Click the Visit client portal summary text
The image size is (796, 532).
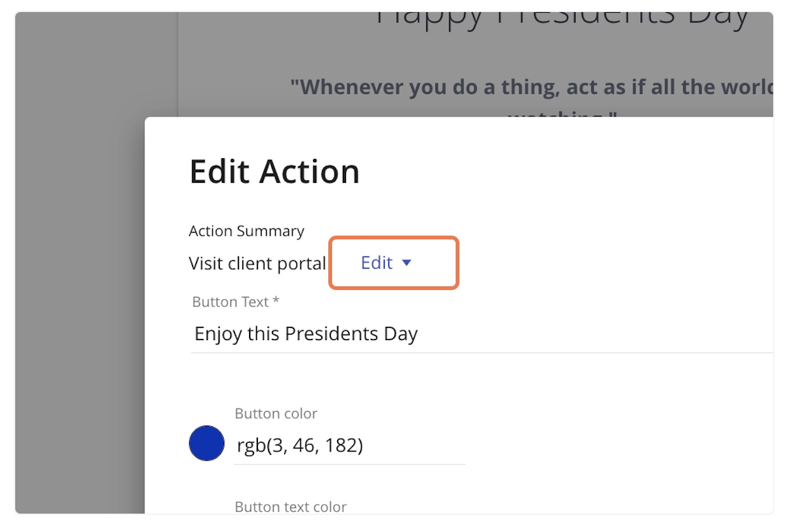[x=257, y=263]
